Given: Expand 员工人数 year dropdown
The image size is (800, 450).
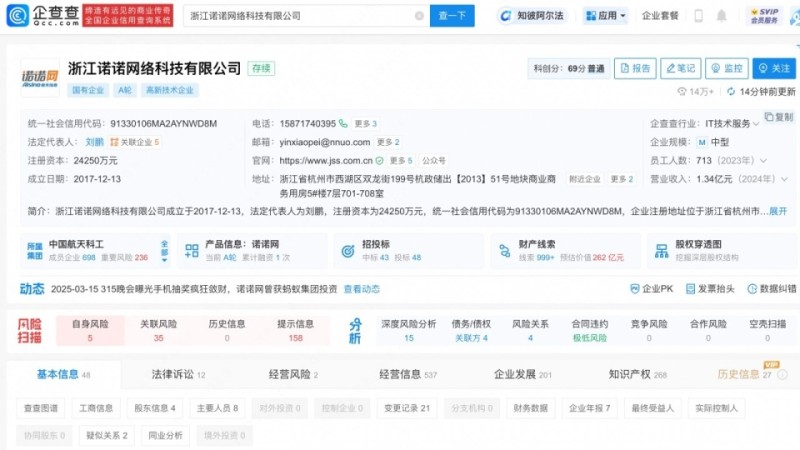Looking at the screenshot, I should pos(763,160).
